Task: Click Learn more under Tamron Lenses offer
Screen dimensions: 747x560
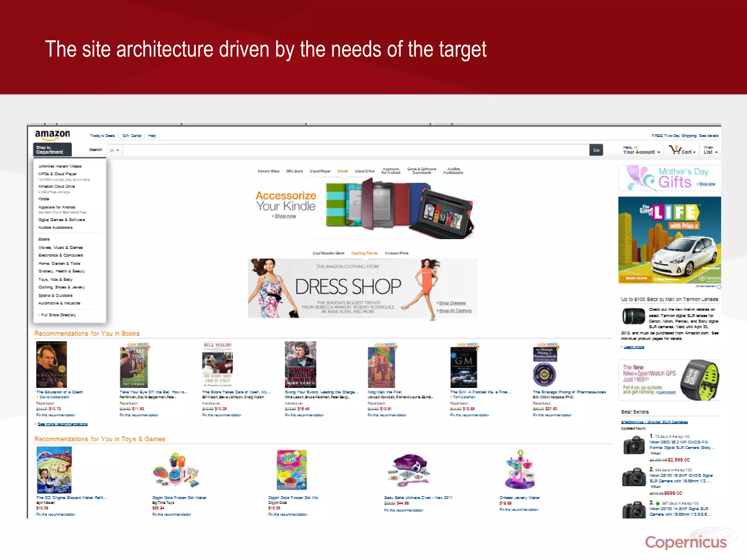Action: pos(633,347)
